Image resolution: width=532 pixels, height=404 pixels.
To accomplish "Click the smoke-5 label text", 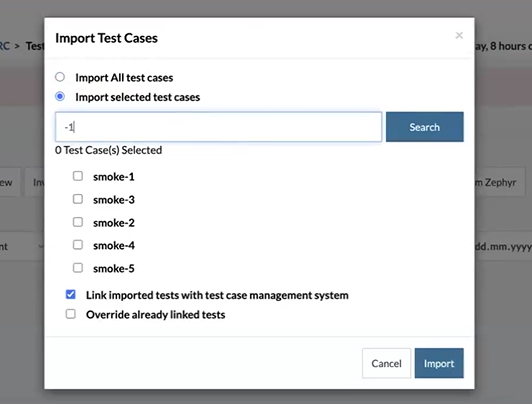I will tap(114, 269).
